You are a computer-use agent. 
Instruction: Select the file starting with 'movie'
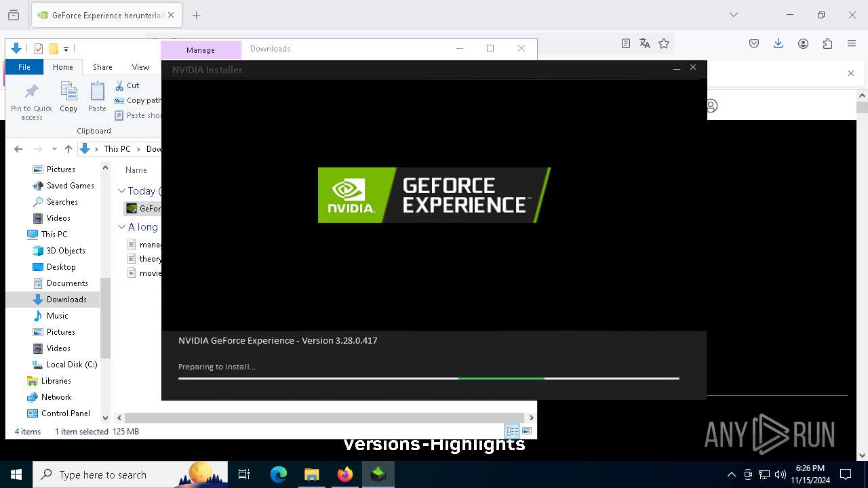point(144,273)
